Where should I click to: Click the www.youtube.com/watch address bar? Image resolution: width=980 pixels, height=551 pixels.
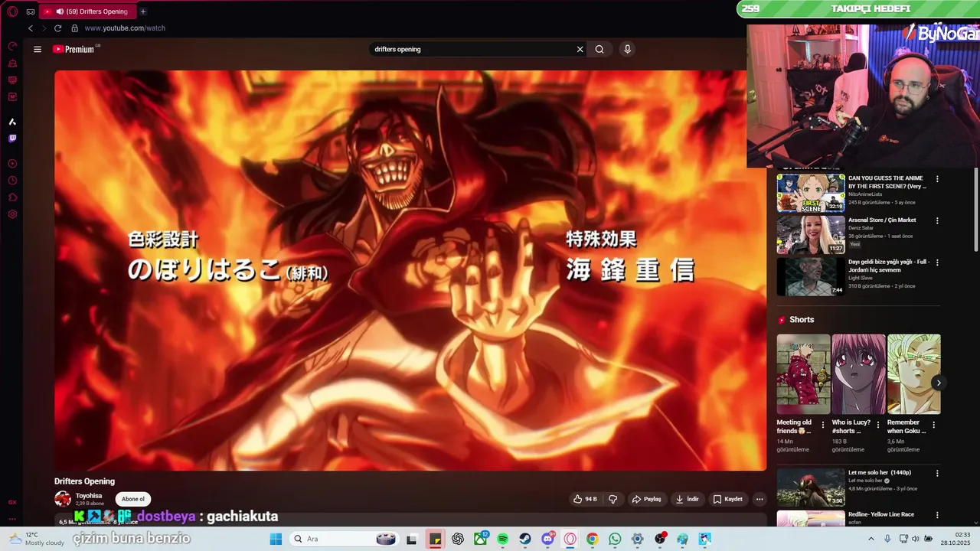click(x=125, y=28)
